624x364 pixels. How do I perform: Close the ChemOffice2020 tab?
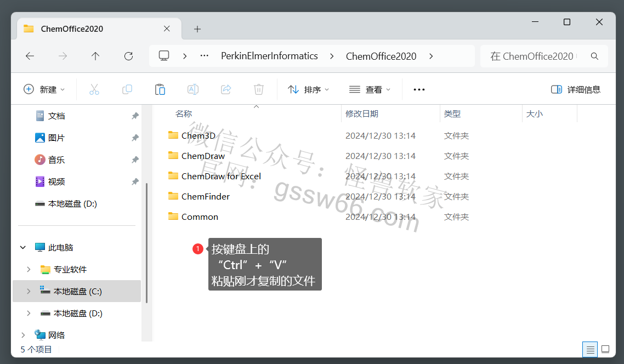click(167, 29)
